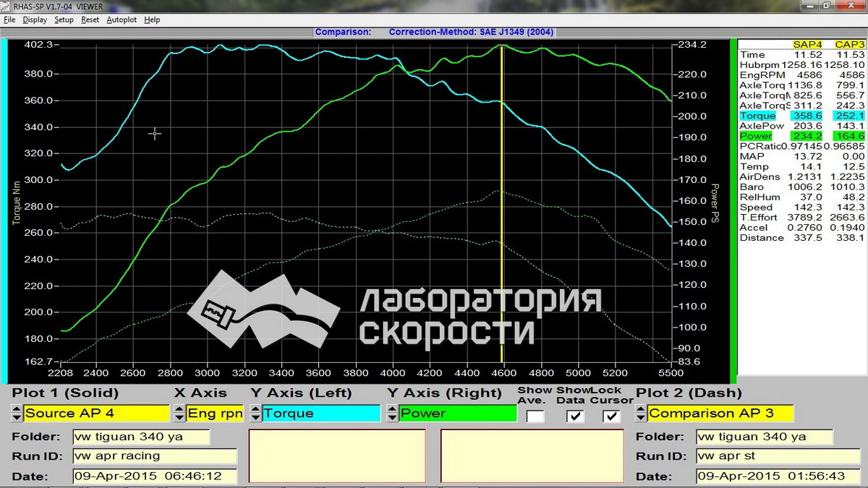Image resolution: width=868 pixels, height=488 pixels.
Task: Click the Hubrpm row label
Action: point(759,65)
